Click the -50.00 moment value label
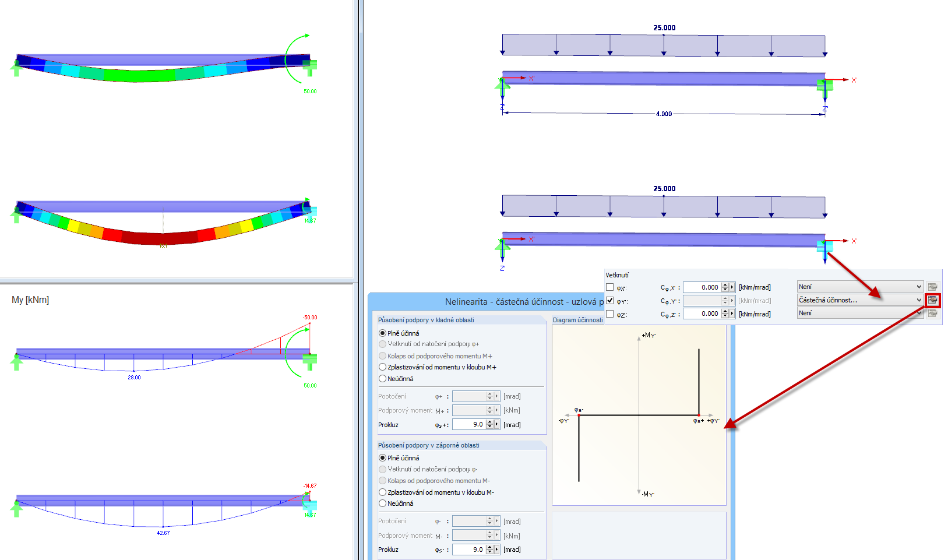The image size is (948, 560). click(x=310, y=318)
